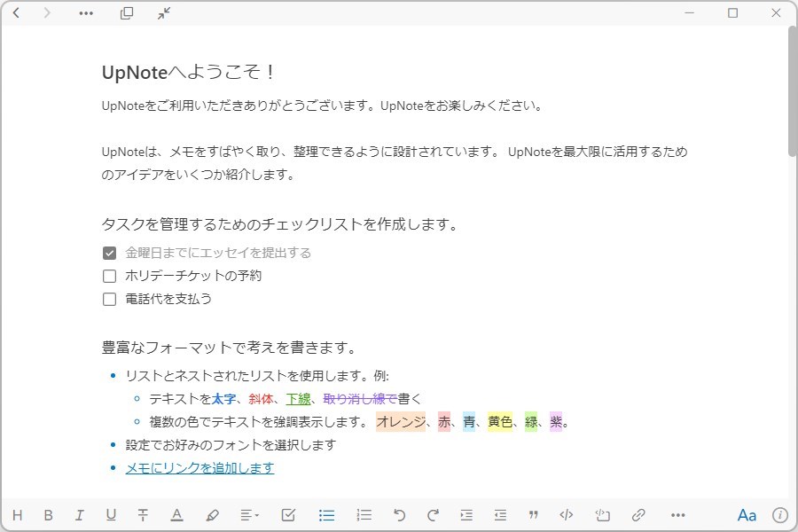798x532 pixels.
Task: Increase the indent level
Action: [x=466, y=515]
